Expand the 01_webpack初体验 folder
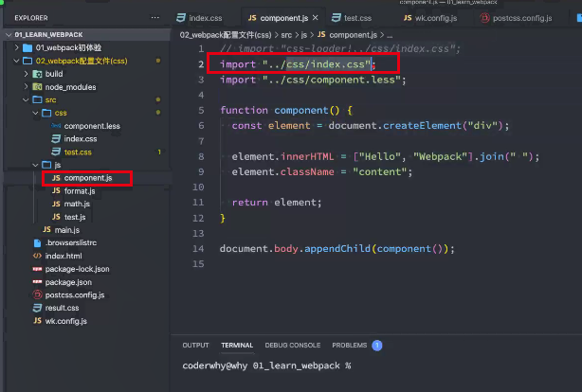 [x=17, y=47]
